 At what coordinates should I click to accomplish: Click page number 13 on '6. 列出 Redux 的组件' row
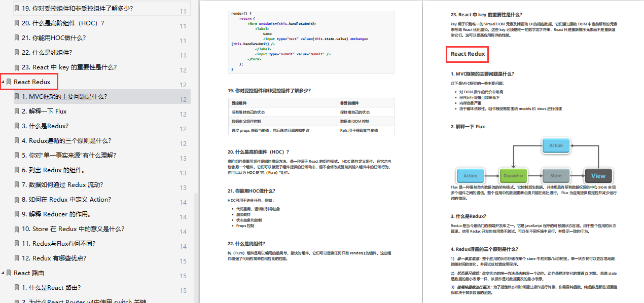[x=183, y=173]
